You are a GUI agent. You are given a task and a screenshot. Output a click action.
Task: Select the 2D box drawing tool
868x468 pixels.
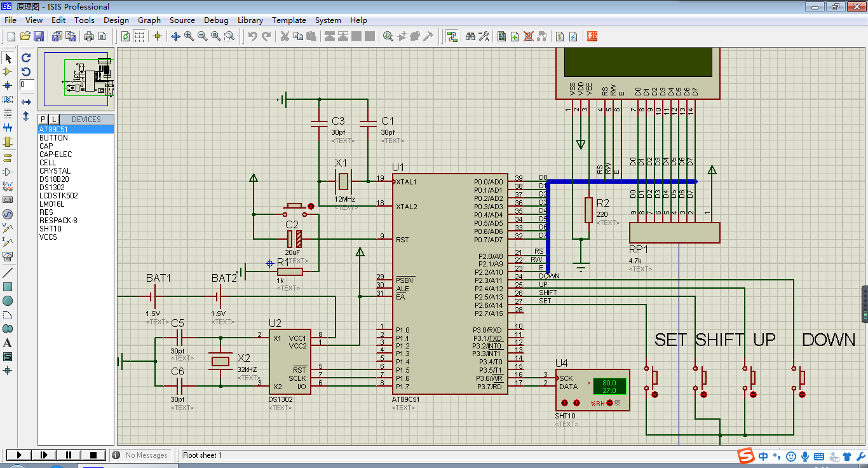[8, 287]
